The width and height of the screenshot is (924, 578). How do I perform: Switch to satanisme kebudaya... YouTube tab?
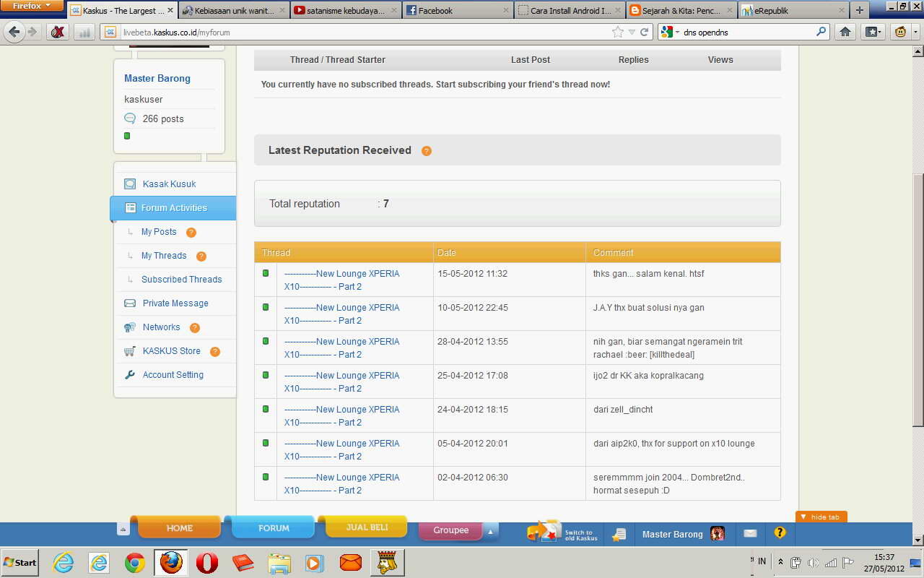(345, 11)
